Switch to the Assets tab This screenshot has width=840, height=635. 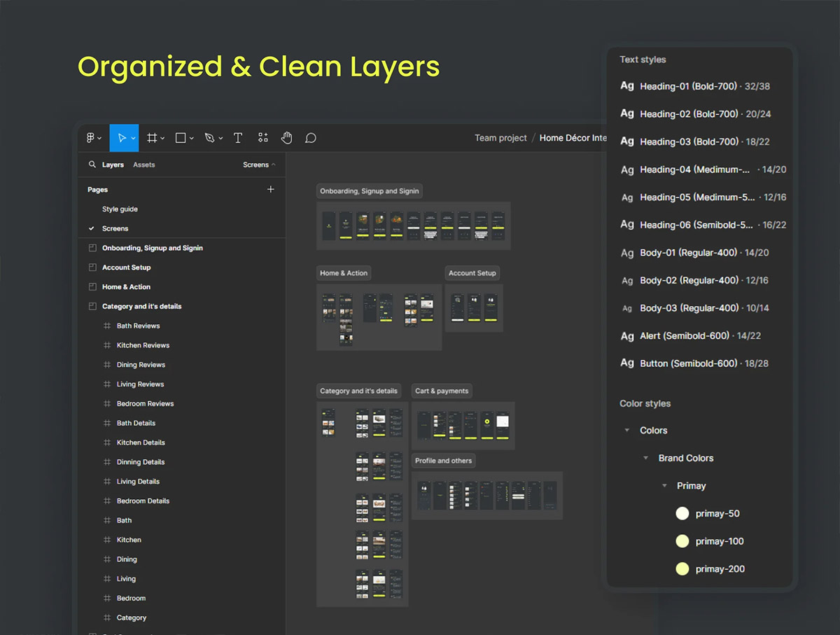click(143, 165)
